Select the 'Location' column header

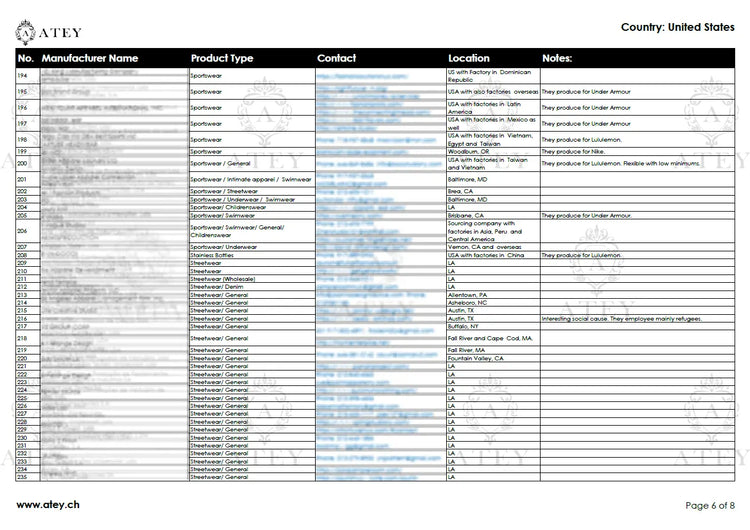(x=469, y=58)
